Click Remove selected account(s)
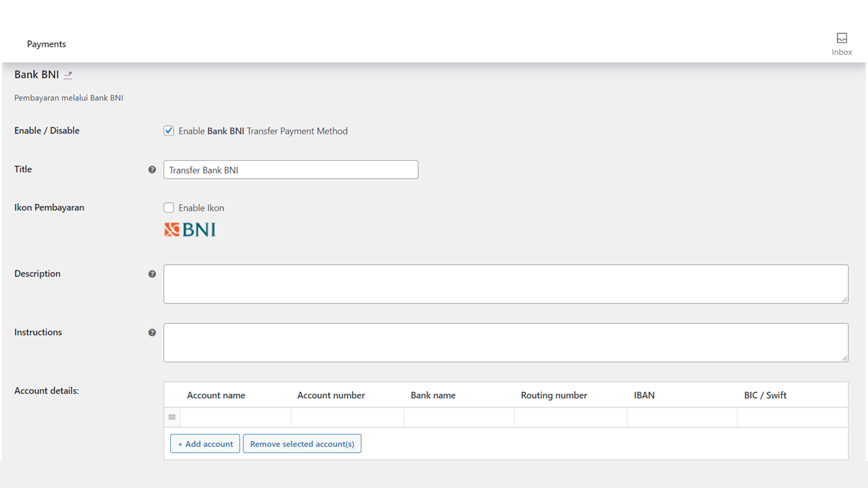This screenshot has width=868, height=488. [x=302, y=443]
